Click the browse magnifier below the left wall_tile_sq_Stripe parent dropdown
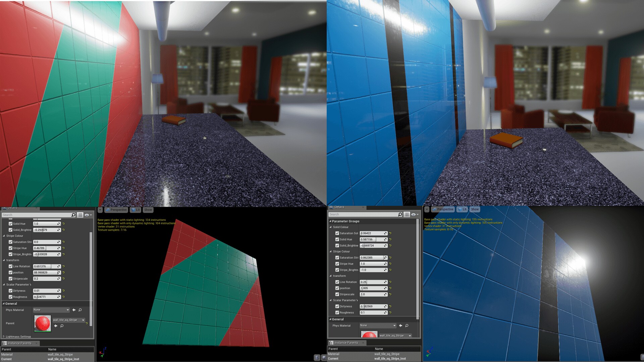Viewport: 644px width, 362px height. tap(62, 326)
